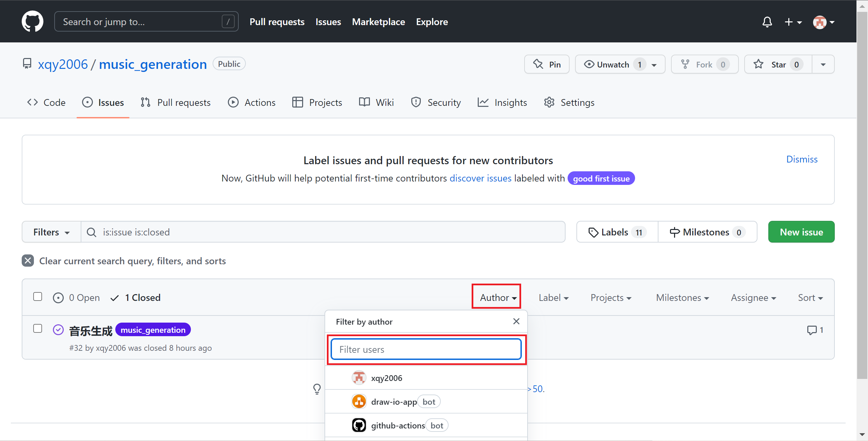Click the closed issue purple check icon
Screen dimensions: 868x441
(x=58, y=330)
